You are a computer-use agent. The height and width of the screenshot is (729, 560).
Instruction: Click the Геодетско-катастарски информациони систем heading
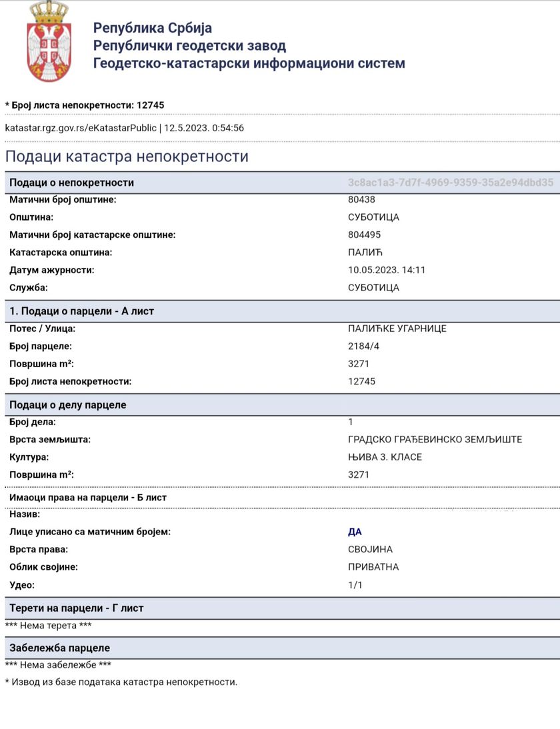point(249,63)
